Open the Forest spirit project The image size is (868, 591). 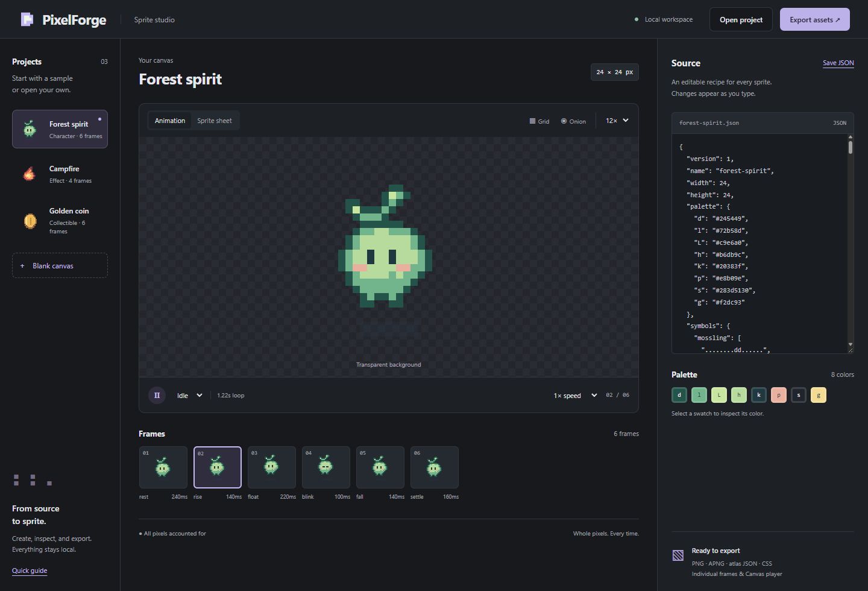click(x=60, y=129)
